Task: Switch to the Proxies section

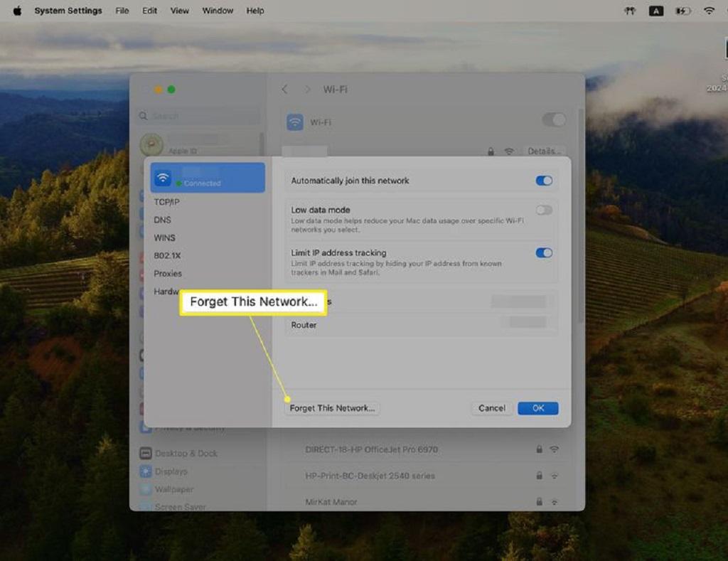Action: coord(168,274)
